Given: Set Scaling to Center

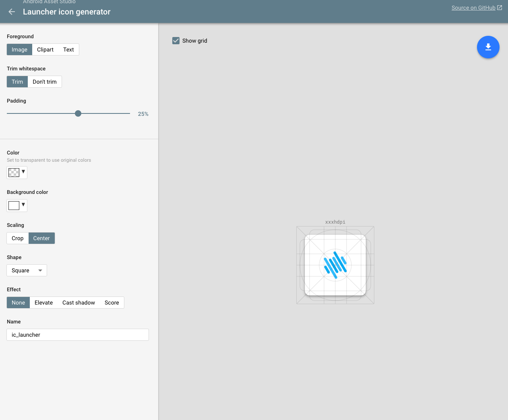Looking at the screenshot, I should 41,238.
